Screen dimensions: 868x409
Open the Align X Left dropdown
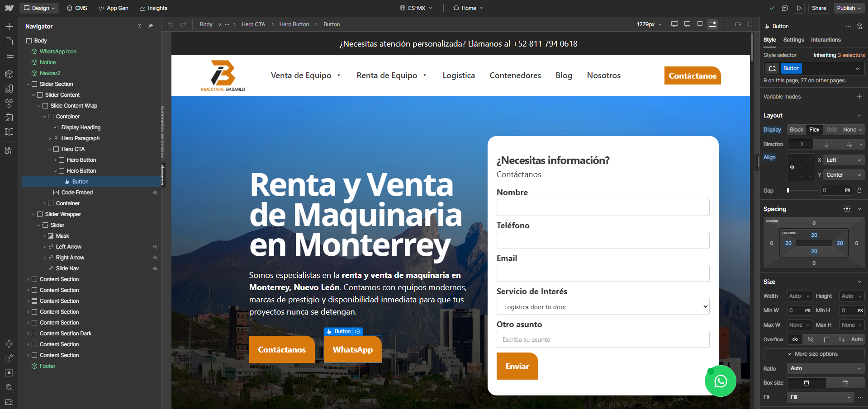(844, 160)
